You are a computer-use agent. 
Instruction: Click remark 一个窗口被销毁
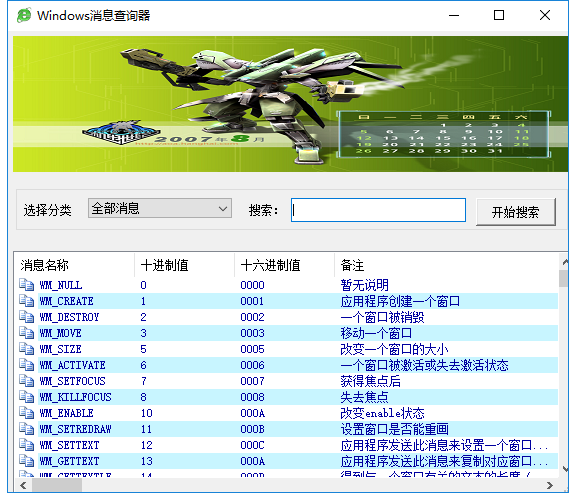[382, 317]
